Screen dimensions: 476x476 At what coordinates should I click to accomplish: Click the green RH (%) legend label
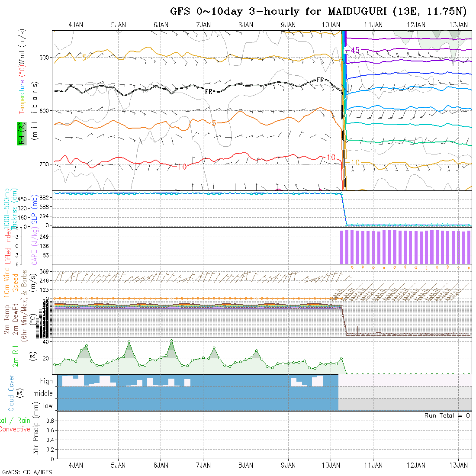(22, 134)
